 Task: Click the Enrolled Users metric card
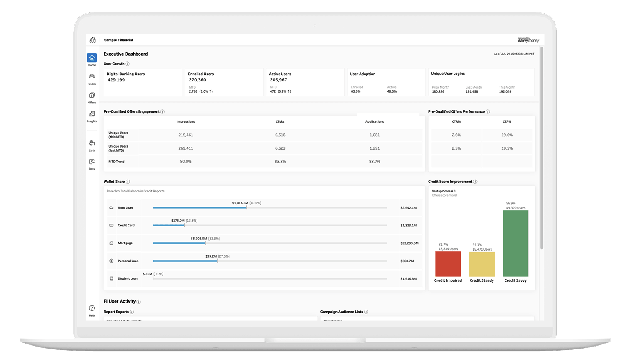tap(224, 82)
